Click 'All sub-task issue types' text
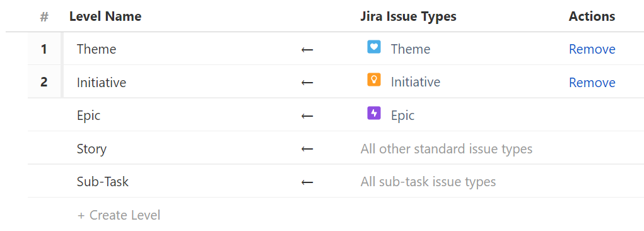This screenshot has width=644, height=231. pyautogui.click(x=428, y=182)
